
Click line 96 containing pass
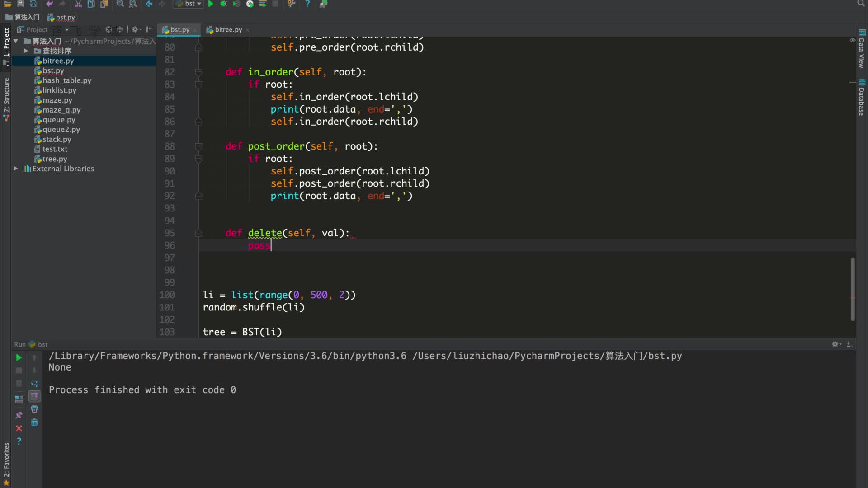pos(527,245)
